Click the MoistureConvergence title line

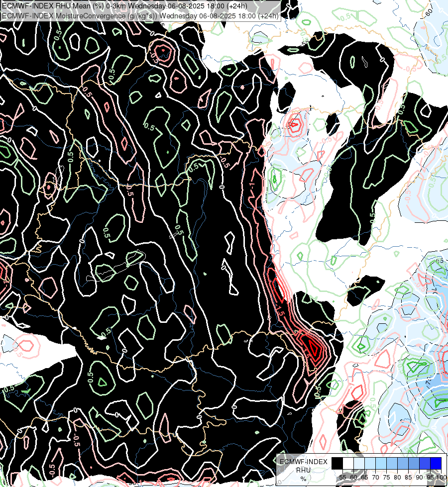click(140, 16)
